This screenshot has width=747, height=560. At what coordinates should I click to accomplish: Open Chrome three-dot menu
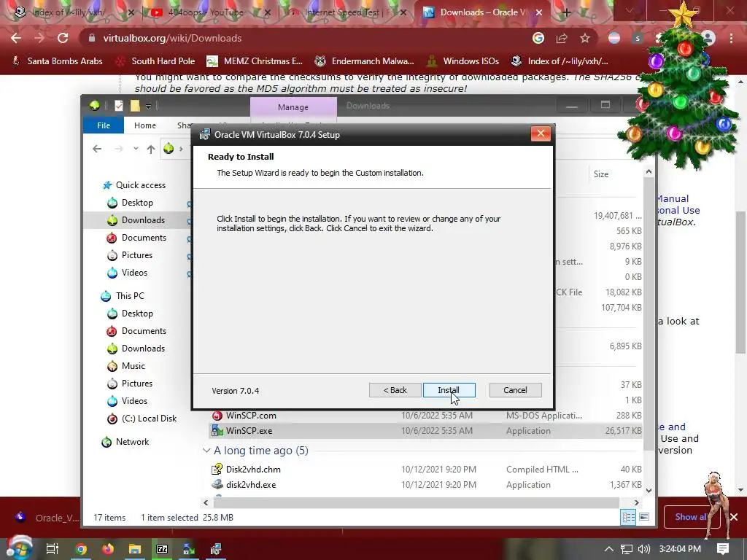point(731,38)
